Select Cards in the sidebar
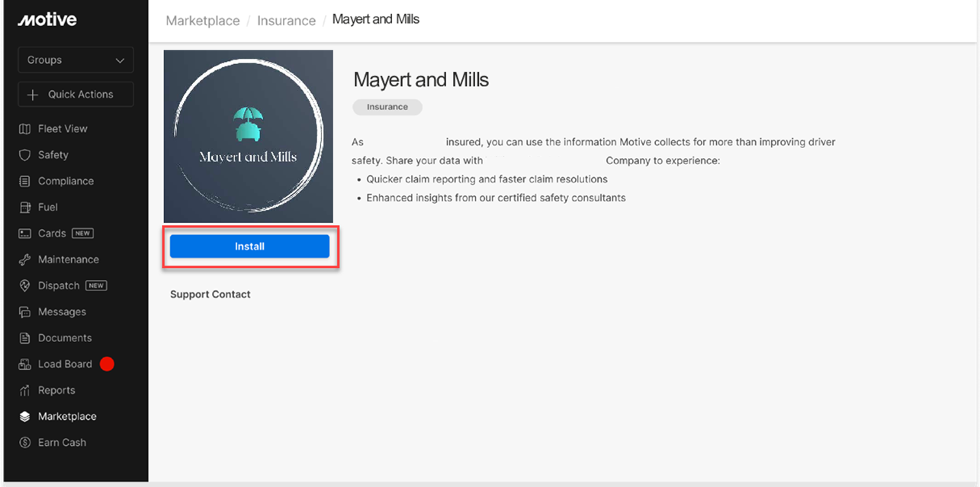The image size is (980, 487). pyautogui.click(x=52, y=234)
